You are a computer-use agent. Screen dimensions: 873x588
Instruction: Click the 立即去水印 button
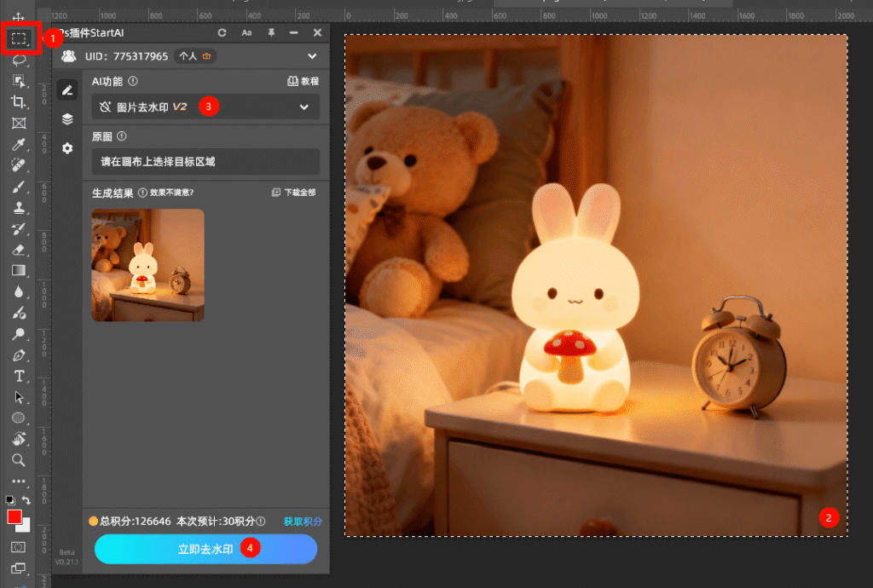coord(205,550)
